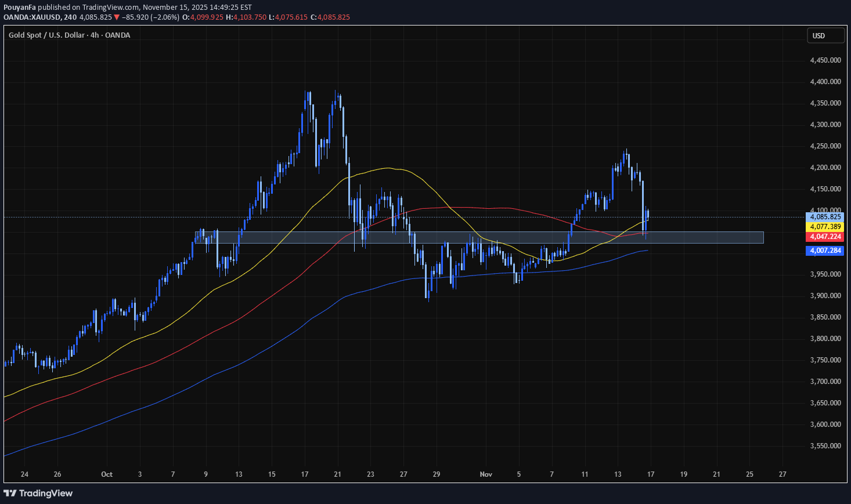
Task: Click the PouyanFa author name
Action: click(20, 7)
